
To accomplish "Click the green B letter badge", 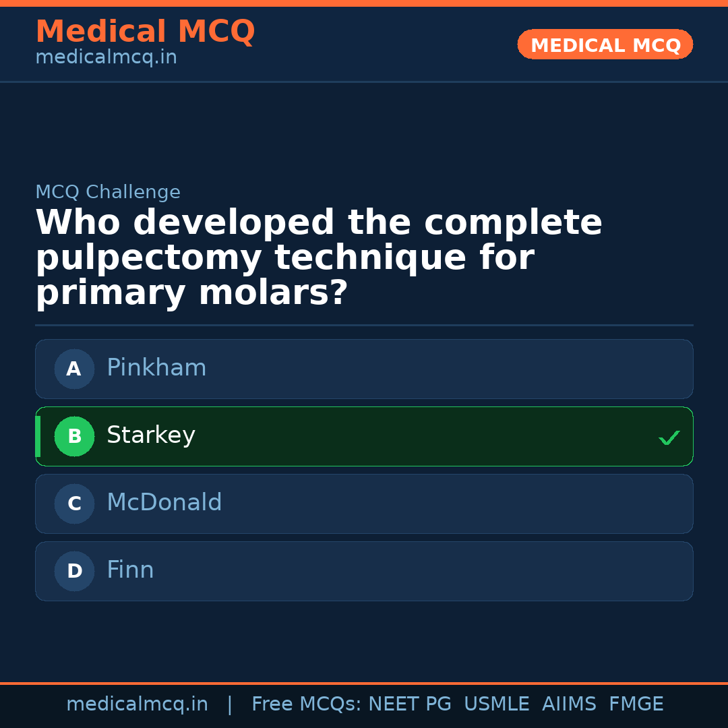I will pos(74,436).
